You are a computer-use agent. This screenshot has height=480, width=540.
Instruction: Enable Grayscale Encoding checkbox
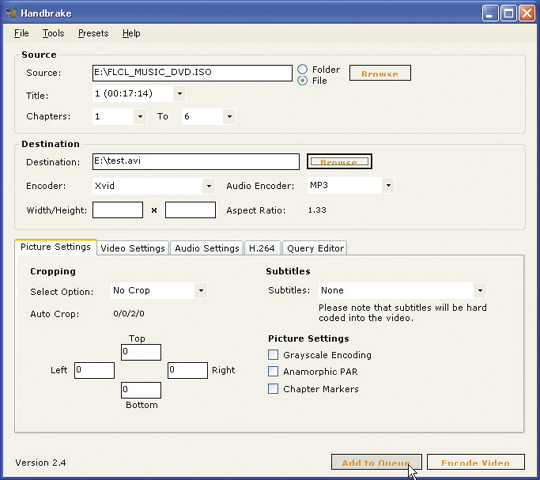[273, 355]
